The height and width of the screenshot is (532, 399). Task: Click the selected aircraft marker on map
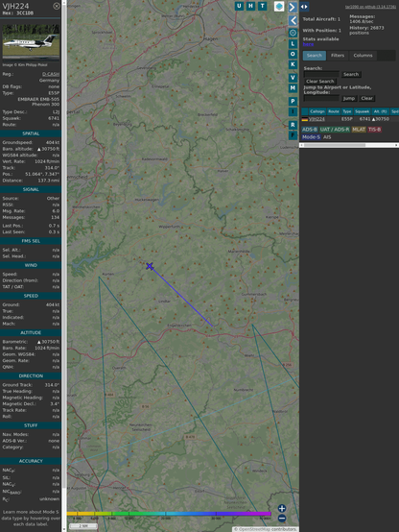click(x=150, y=266)
